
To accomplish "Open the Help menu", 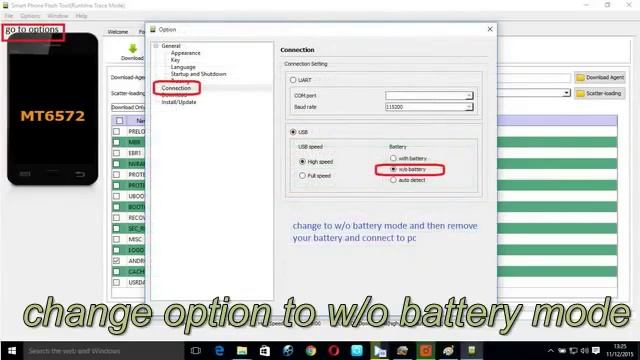I will click(81, 16).
